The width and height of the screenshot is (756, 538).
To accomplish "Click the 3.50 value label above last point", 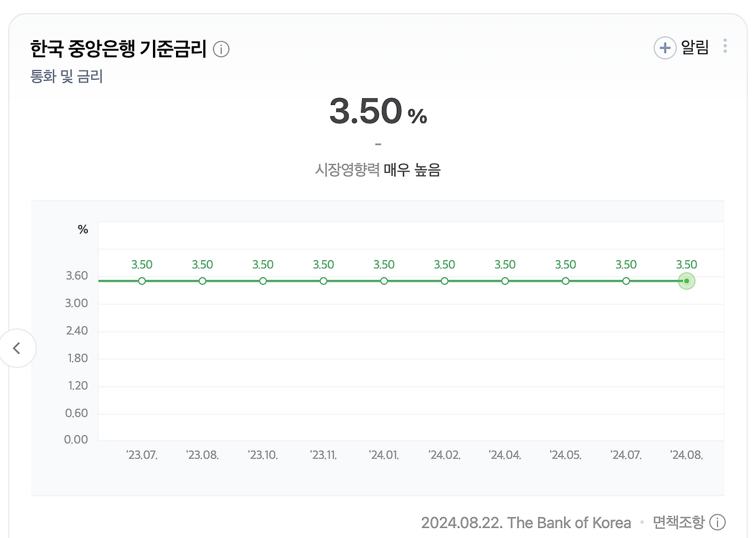I will coord(686,265).
